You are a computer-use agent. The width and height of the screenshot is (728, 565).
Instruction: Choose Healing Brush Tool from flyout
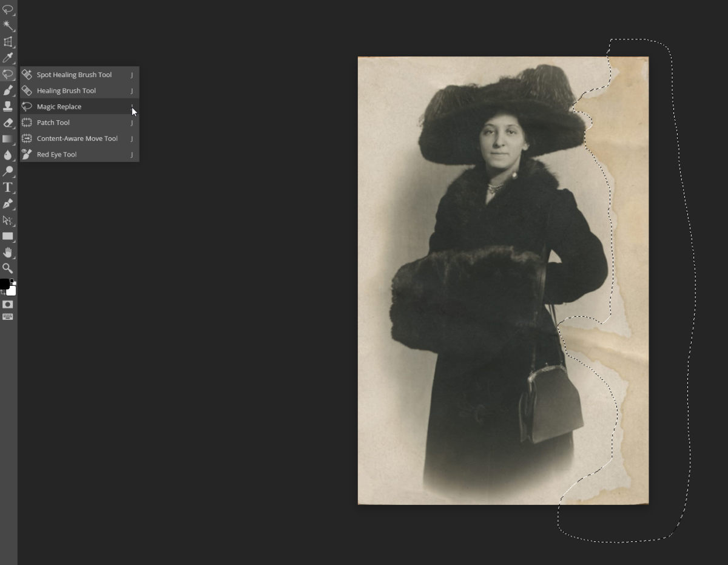(x=79, y=90)
